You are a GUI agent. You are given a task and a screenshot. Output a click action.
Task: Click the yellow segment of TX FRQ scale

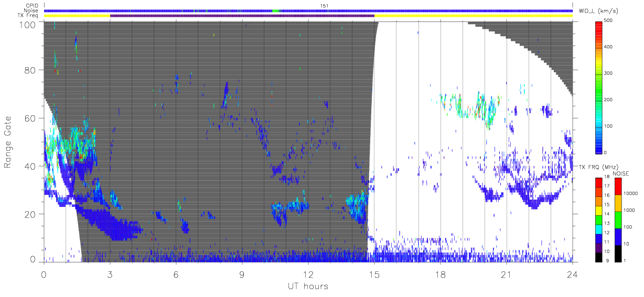[598, 210]
